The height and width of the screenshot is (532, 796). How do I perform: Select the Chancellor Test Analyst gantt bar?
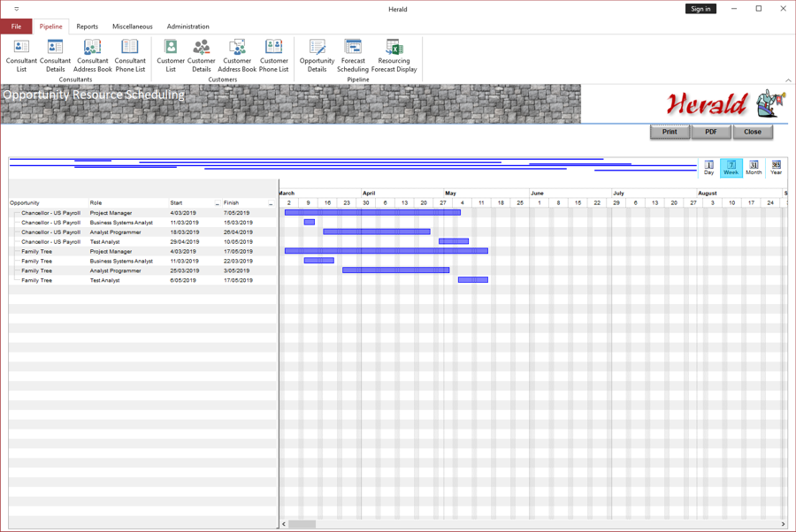(454, 241)
